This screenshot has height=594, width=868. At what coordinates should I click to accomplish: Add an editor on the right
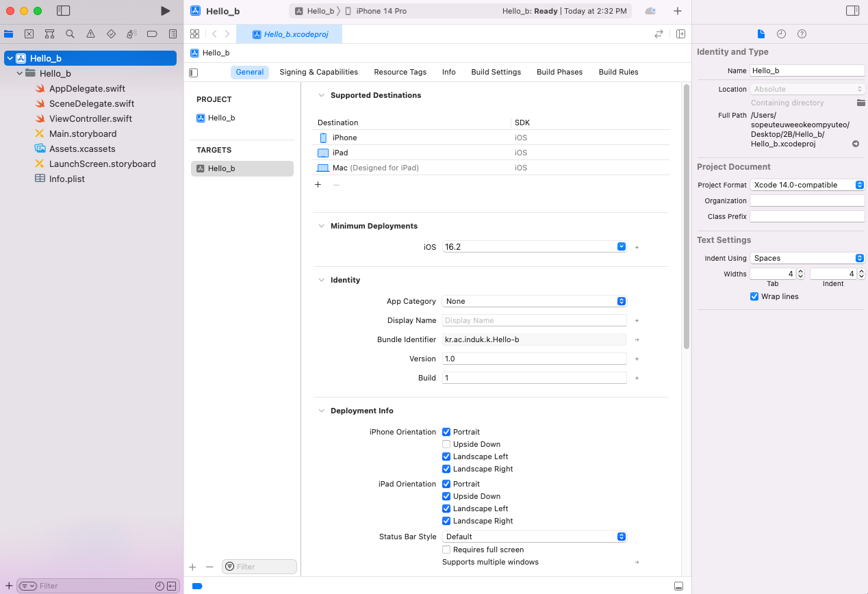tap(680, 34)
